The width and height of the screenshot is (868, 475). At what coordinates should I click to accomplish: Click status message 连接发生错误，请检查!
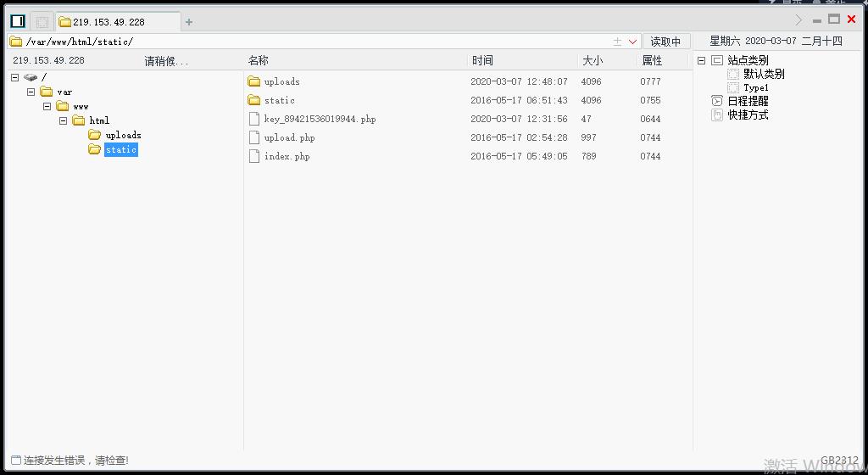[x=75, y=460]
